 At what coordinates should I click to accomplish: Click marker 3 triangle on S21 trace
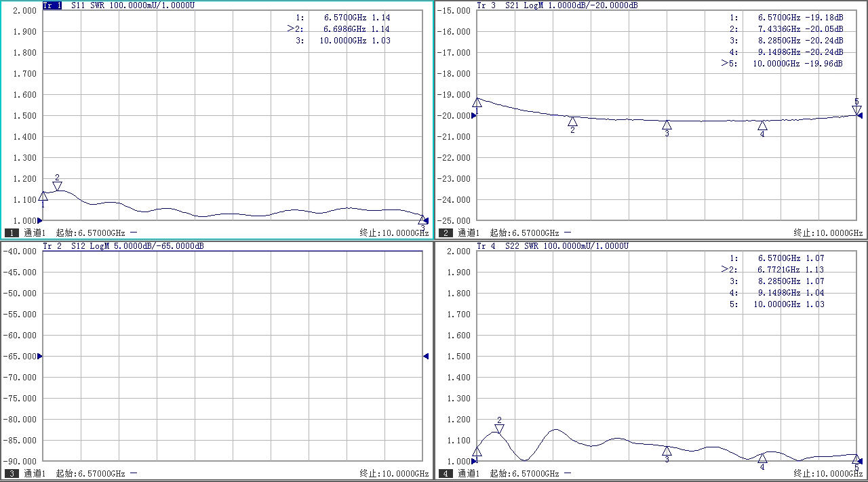pos(667,125)
